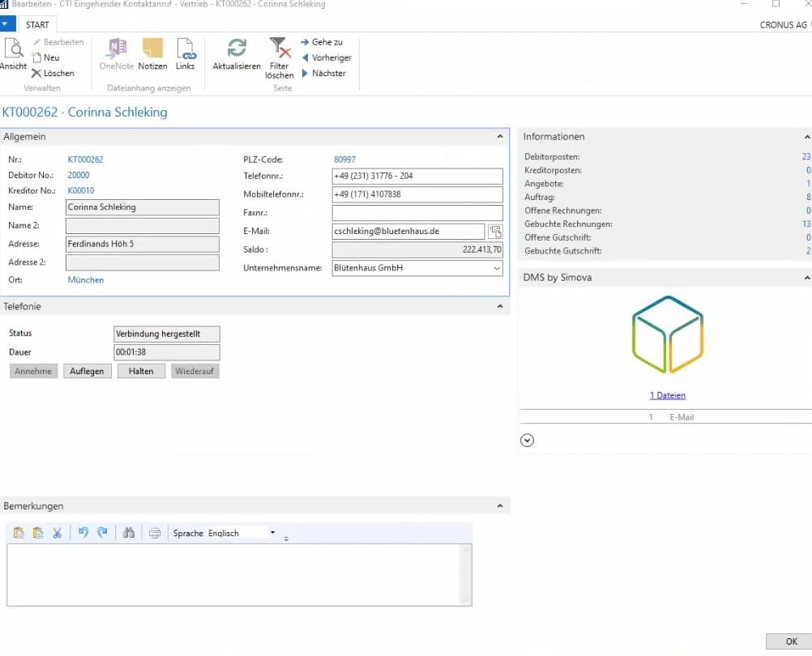Collapse the Allgemein section

point(500,137)
